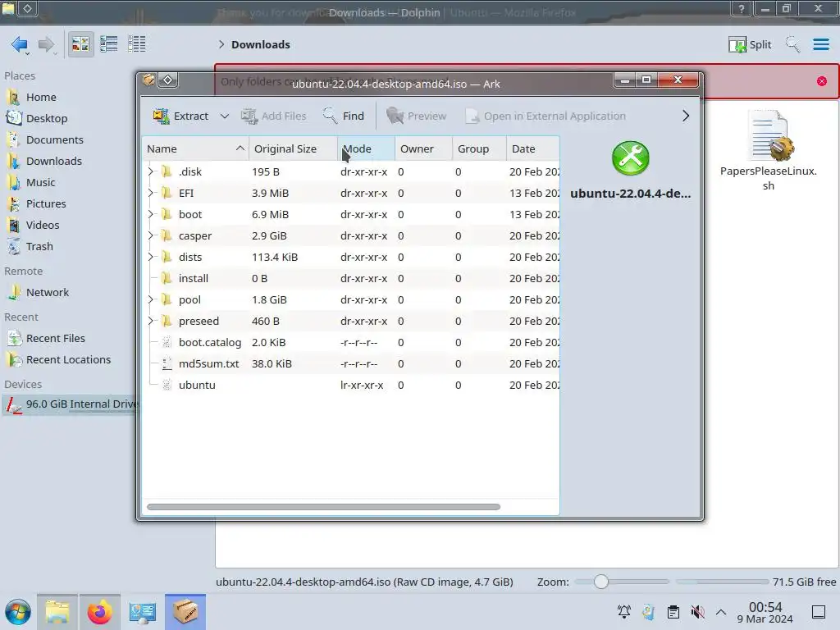Click the Extract toolbar icon in Ark
The height and width of the screenshot is (630, 840).
pyautogui.click(x=161, y=116)
